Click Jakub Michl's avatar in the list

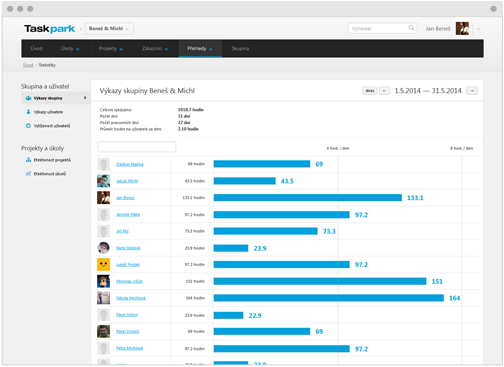click(x=103, y=181)
